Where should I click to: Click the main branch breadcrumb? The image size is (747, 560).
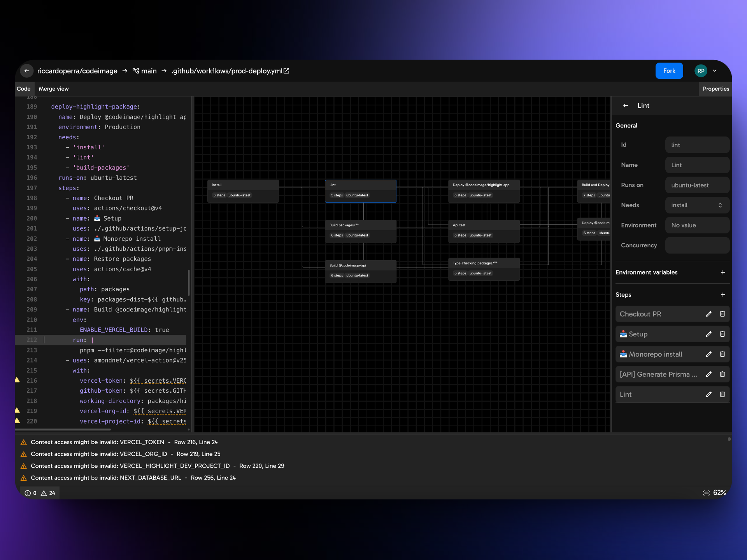(x=149, y=71)
